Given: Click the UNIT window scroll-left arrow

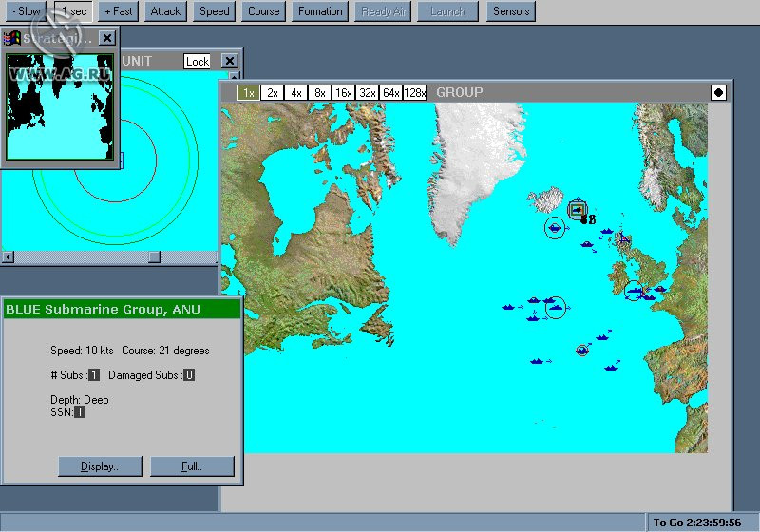Looking at the screenshot, I should 8,256.
